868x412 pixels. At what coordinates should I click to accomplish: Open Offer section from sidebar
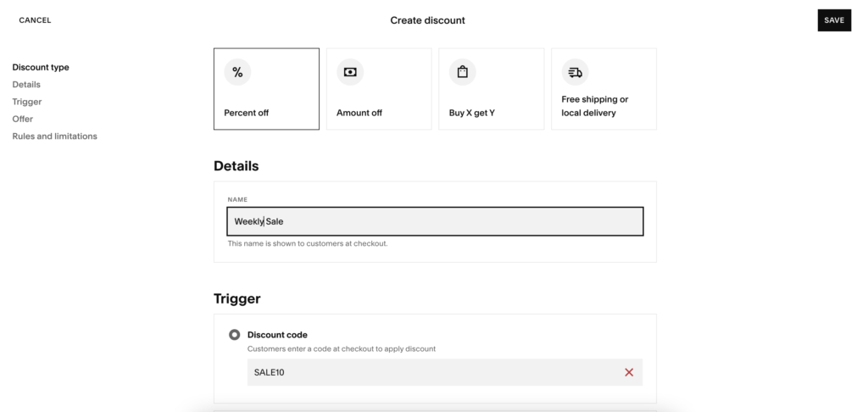23,119
